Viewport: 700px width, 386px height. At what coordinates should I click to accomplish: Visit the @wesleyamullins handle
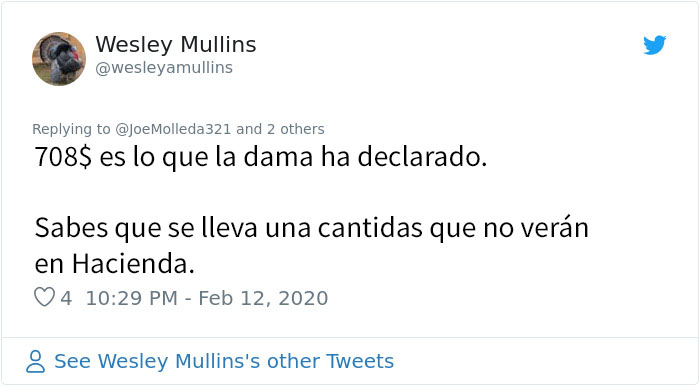tap(164, 68)
